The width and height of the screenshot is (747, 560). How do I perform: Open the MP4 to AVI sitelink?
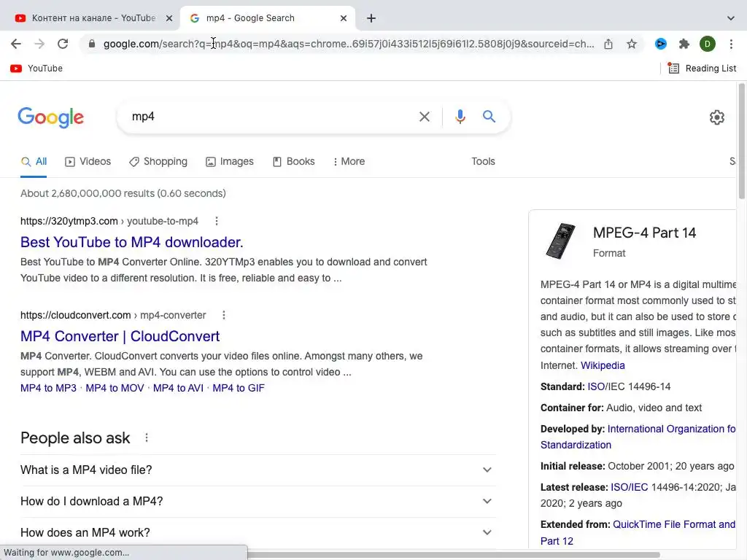tap(178, 388)
